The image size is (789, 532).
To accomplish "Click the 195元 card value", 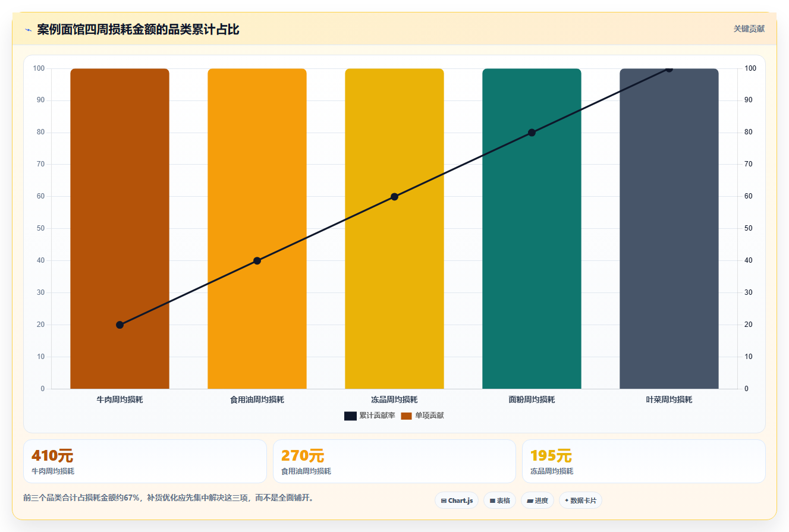I will (x=551, y=456).
